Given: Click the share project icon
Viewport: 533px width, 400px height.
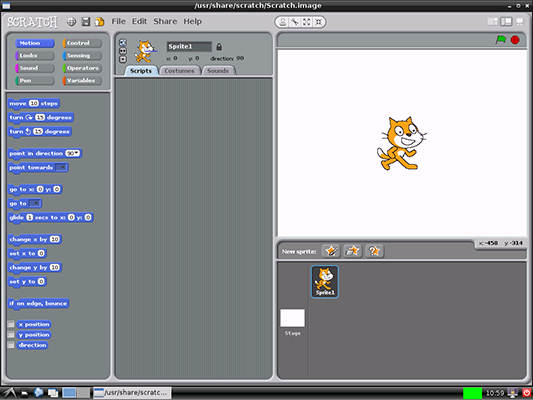Looking at the screenshot, I should (99, 22).
